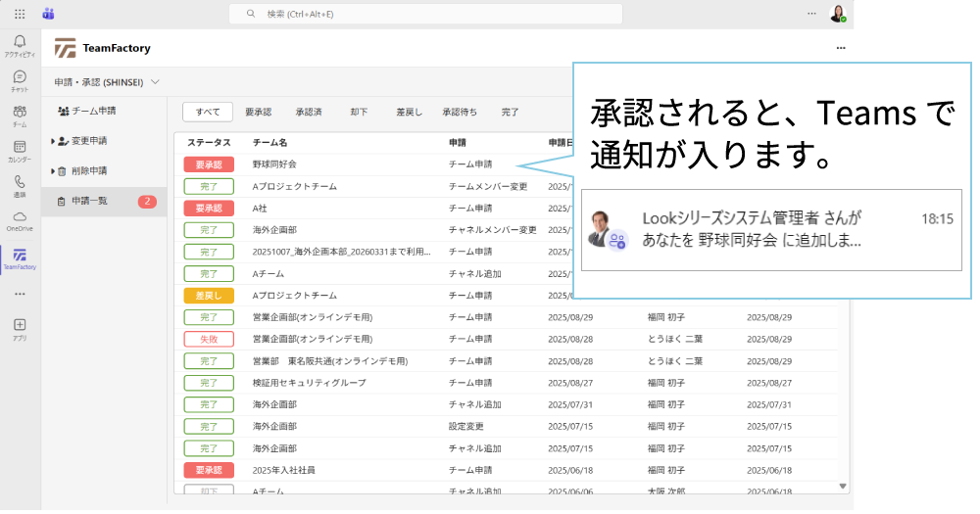Screen dimensions: 980x514
Task: Select the 承認待ち filter tab
Action: tap(460, 112)
